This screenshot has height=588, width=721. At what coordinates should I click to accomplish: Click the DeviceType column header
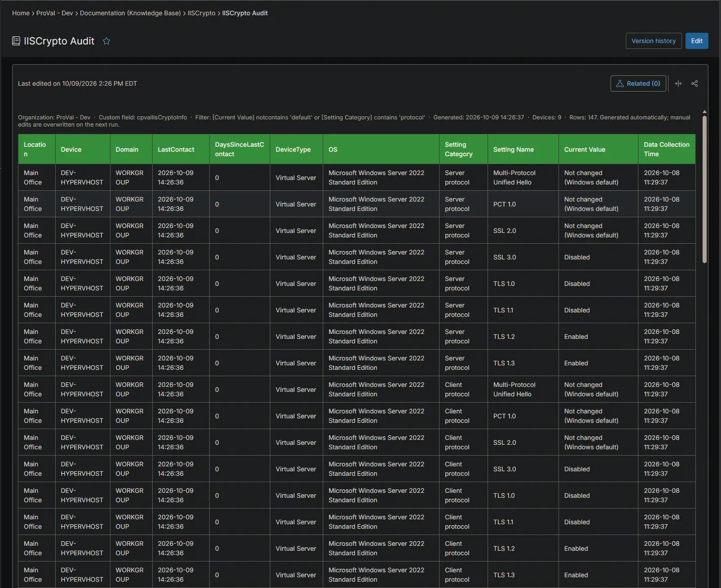(296, 149)
